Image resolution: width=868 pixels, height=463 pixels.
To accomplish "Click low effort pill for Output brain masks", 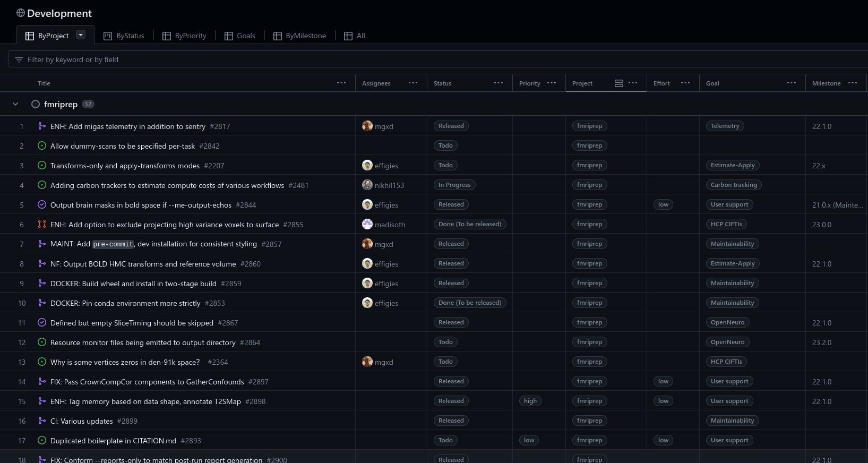I will click(x=664, y=204).
